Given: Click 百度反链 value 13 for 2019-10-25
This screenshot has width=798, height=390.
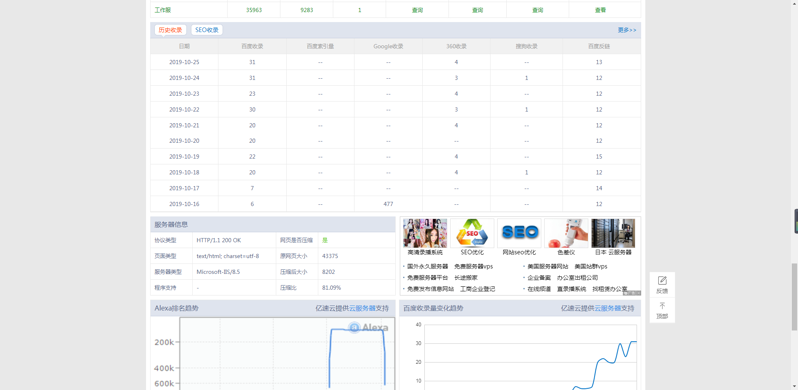Looking at the screenshot, I should click(599, 62).
